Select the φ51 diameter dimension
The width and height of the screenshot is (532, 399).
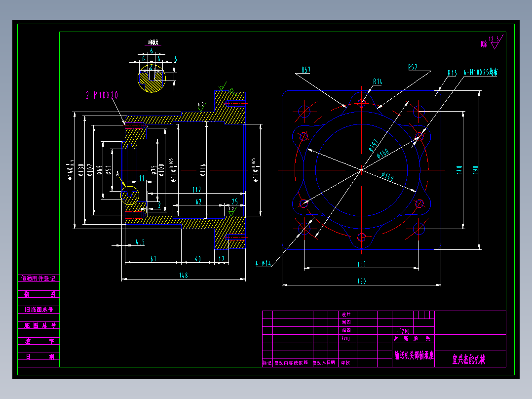pos(109,170)
